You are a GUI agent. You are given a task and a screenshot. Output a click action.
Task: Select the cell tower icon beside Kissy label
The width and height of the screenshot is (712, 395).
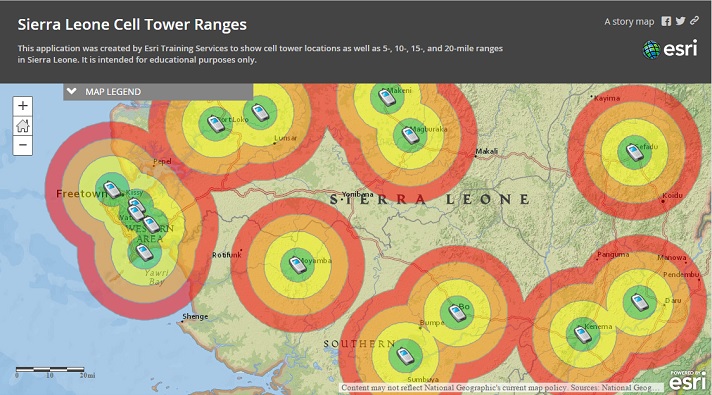click(136, 205)
